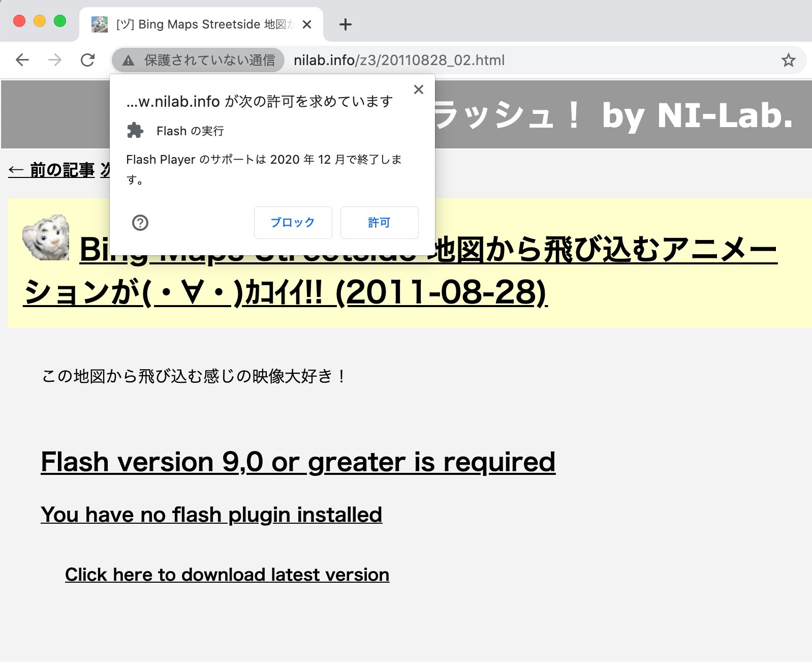
Task: Click the green macOS fullscreen window button
Action: (x=60, y=21)
